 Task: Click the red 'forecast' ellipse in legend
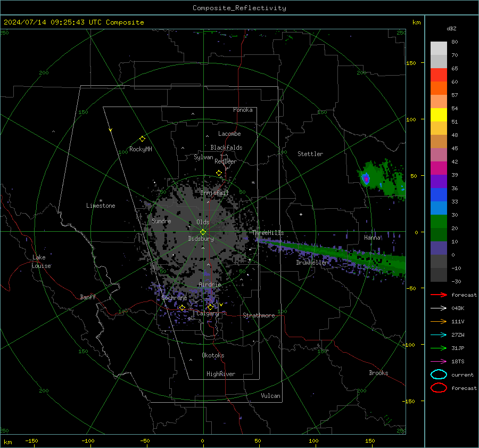coord(439,388)
